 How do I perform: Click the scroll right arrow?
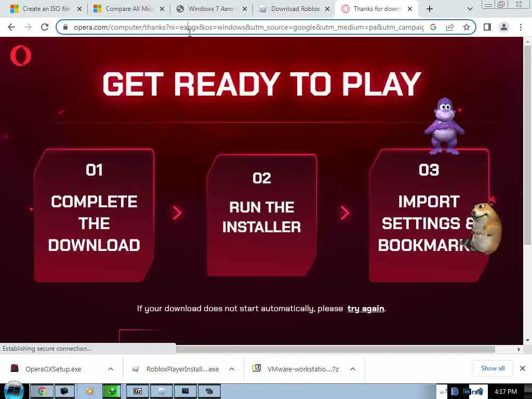(x=519, y=349)
